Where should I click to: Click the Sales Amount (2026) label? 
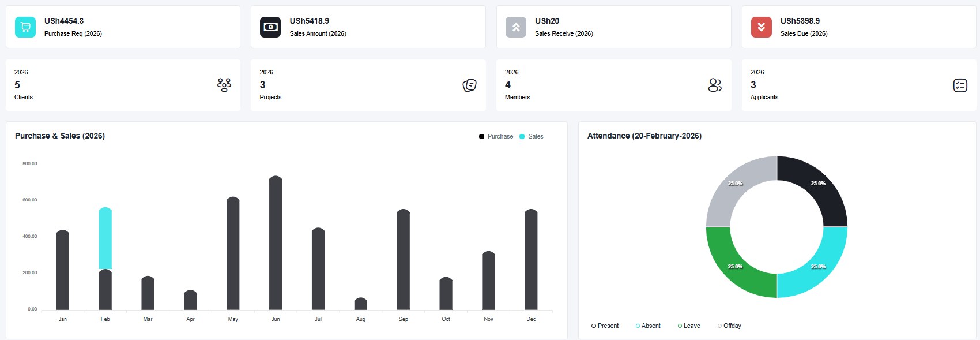point(318,33)
